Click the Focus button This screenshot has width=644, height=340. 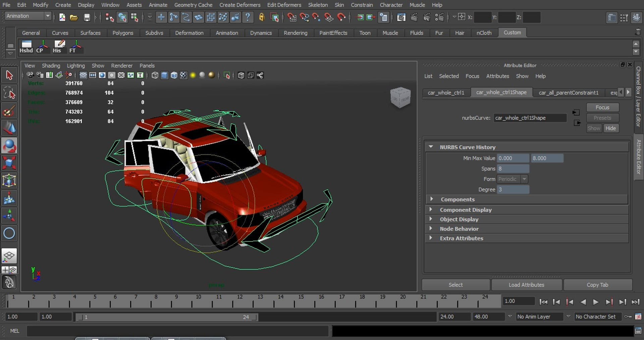coord(602,107)
